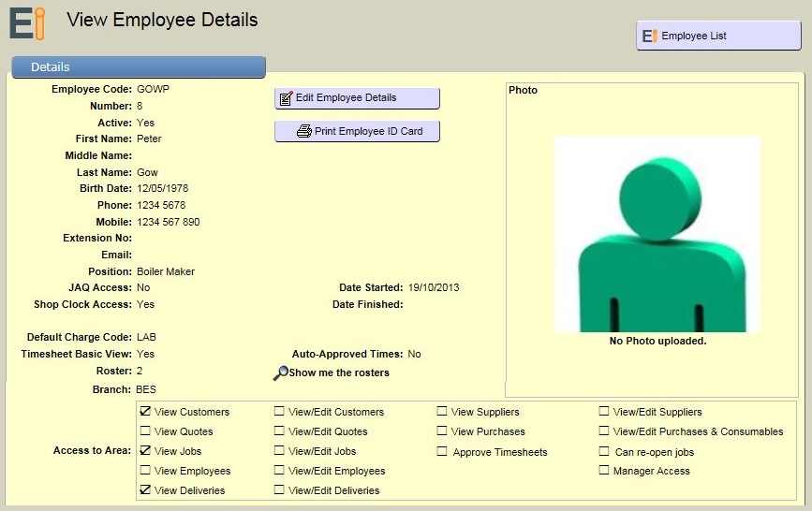812x511 pixels.
Task: Click the magnifier icon beside rosters link
Action: pos(280,373)
